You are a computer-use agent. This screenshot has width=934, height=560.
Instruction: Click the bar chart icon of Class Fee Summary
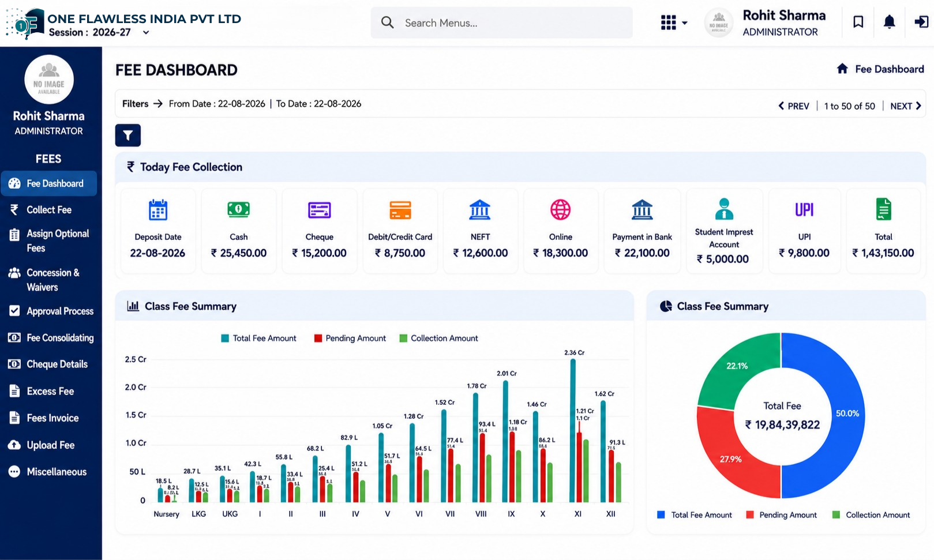[x=133, y=306]
